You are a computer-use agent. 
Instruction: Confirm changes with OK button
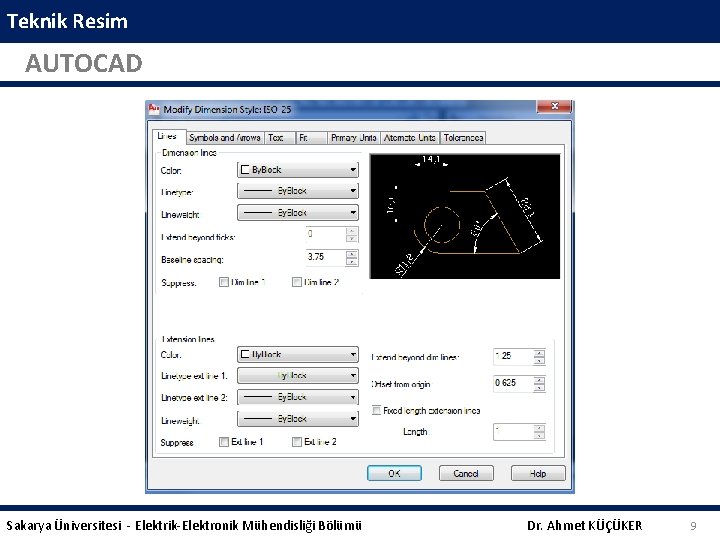[394, 473]
